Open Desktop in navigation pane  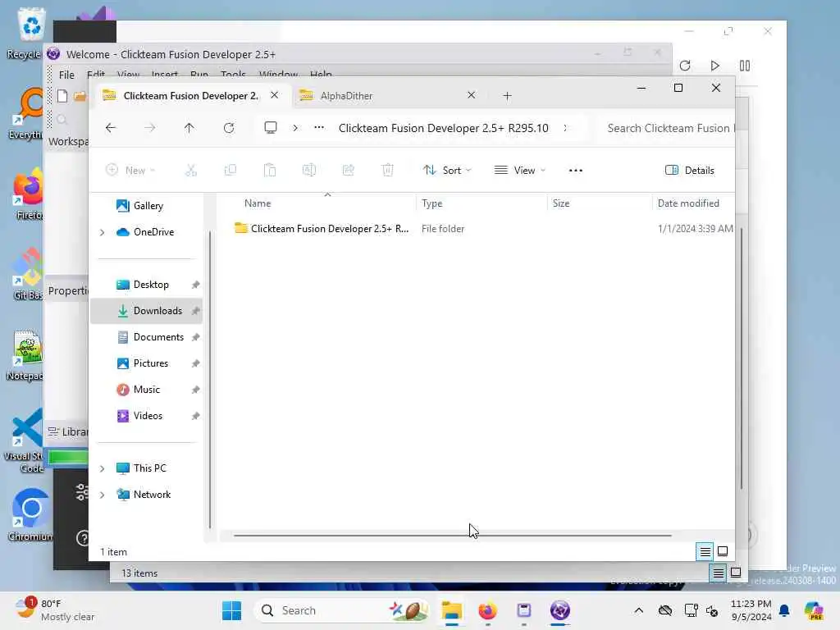[151, 285]
